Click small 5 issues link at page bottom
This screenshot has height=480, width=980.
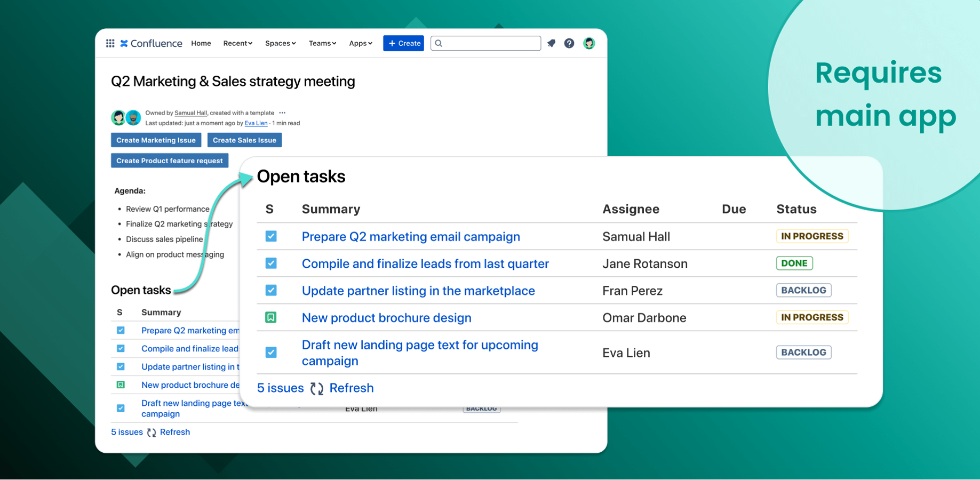126,432
